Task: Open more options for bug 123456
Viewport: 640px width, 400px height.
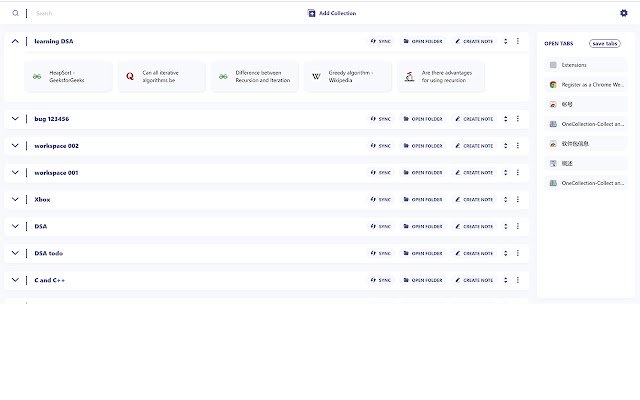Action: [518, 119]
